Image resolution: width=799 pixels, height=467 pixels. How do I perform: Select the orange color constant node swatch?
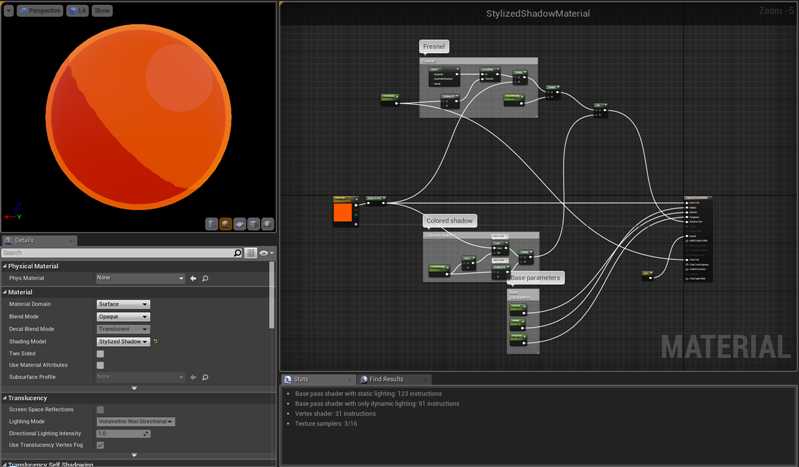(x=342, y=212)
